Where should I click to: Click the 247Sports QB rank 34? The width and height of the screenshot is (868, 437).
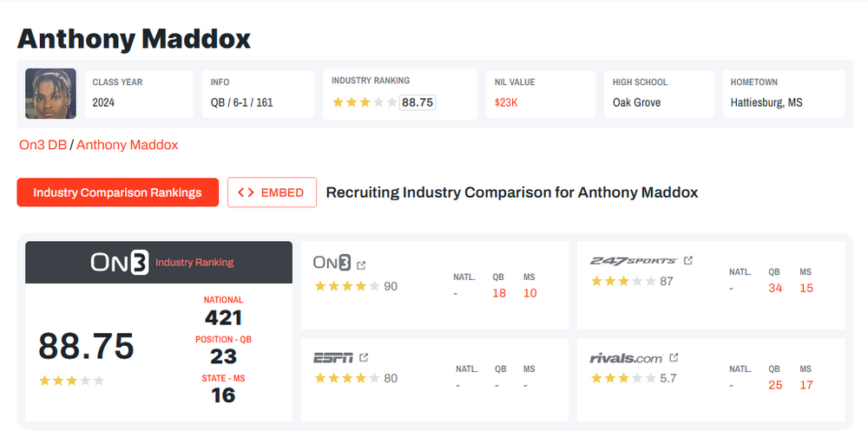[x=775, y=288]
